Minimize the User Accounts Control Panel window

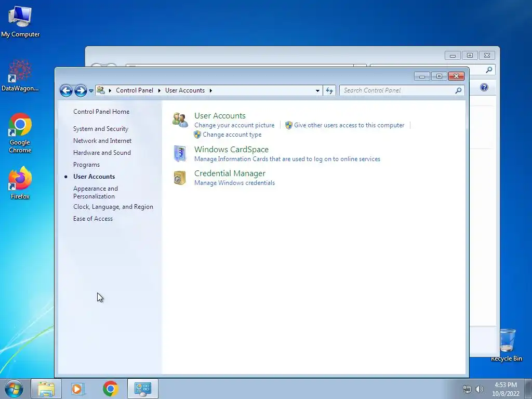tap(422, 76)
